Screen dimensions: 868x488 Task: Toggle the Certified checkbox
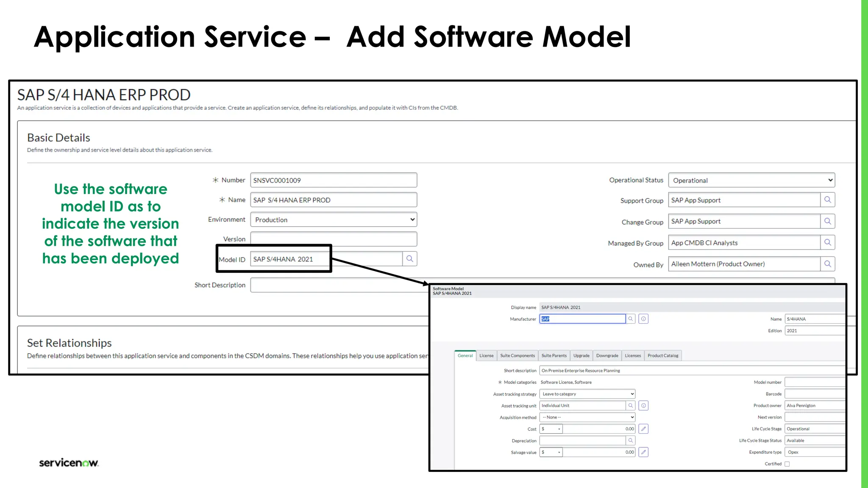coord(787,464)
